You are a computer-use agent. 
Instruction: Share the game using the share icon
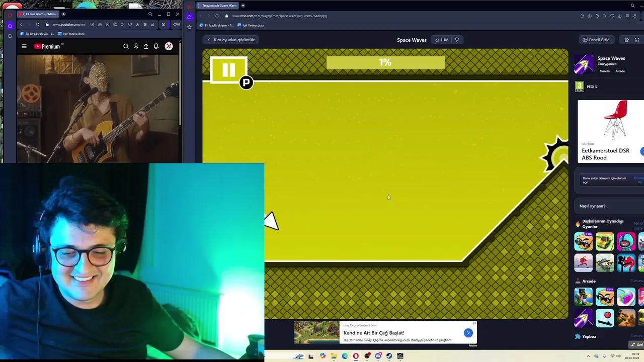(627, 40)
